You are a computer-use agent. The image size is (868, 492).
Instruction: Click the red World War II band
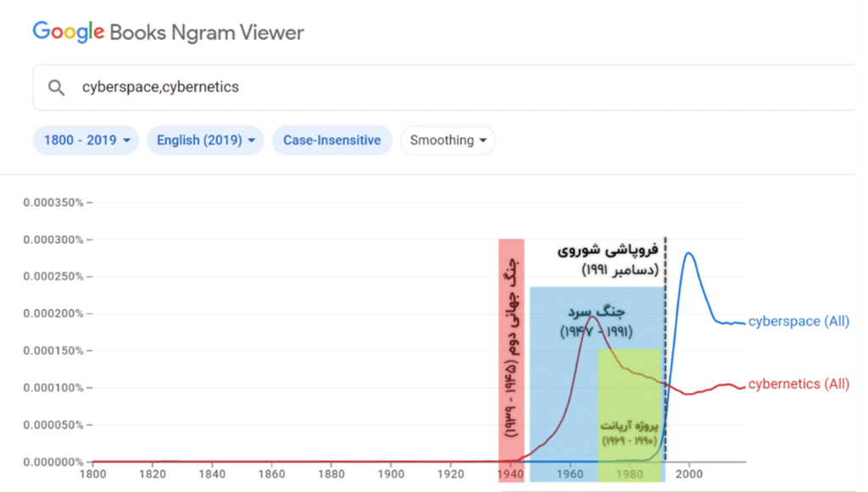pyautogui.click(x=511, y=359)
